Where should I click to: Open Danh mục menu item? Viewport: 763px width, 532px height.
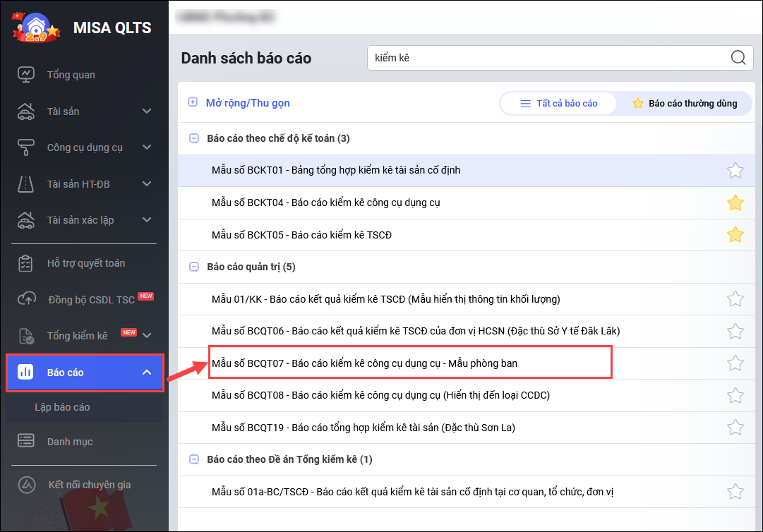[70, 442]
